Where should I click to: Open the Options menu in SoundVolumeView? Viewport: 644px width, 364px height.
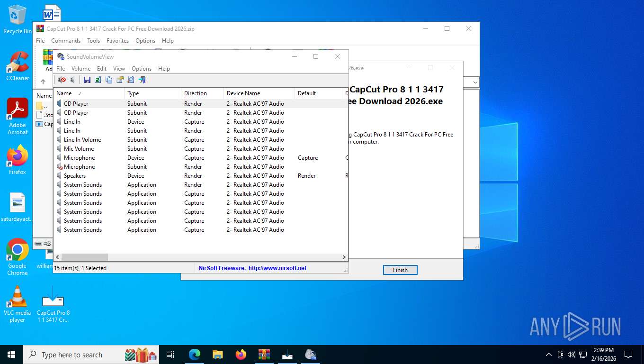coord(142,69)
